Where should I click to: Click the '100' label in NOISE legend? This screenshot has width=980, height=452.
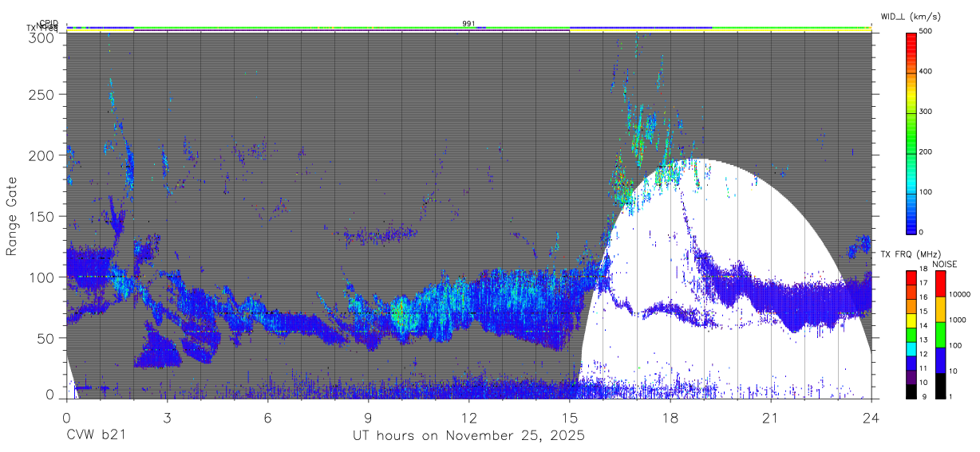[955, 345]
